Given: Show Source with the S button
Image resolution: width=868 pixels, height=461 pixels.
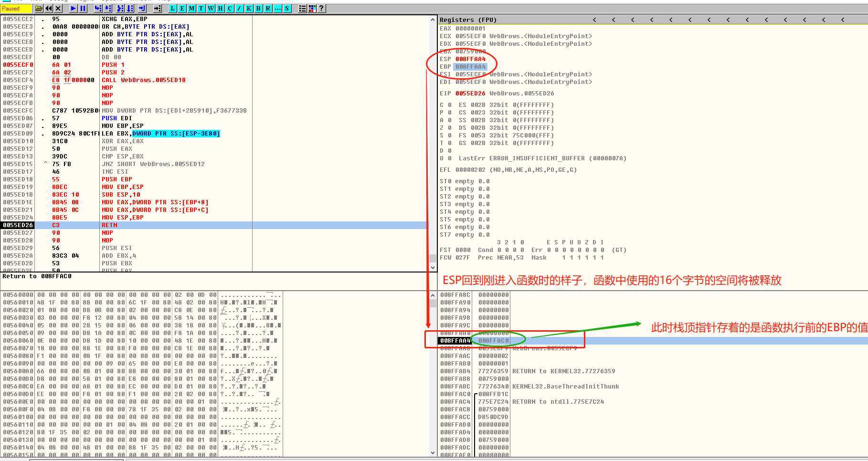Looking at the screenshot, I should pyautogui.click(x=287, y=8).
